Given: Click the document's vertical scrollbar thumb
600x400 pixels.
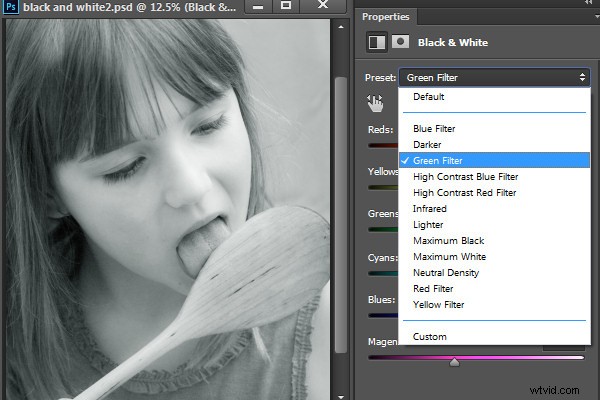Looking at the screenshot, I should (341, 215).
